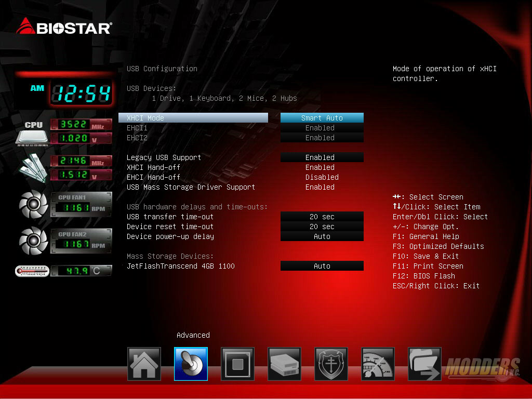Enable EHCI Hand-off setting
Viewport: 532px width, 399px height.
322,177
